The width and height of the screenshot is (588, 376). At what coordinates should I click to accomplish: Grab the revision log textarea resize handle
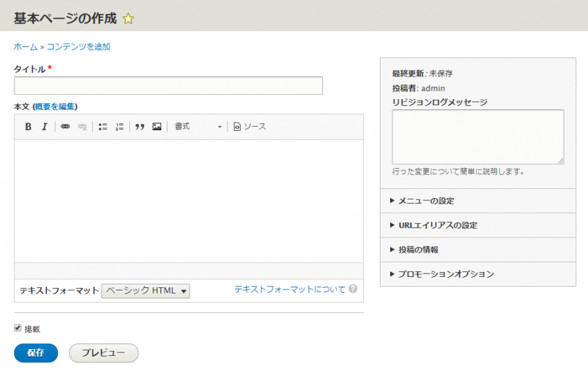click(x=560, y=161)
